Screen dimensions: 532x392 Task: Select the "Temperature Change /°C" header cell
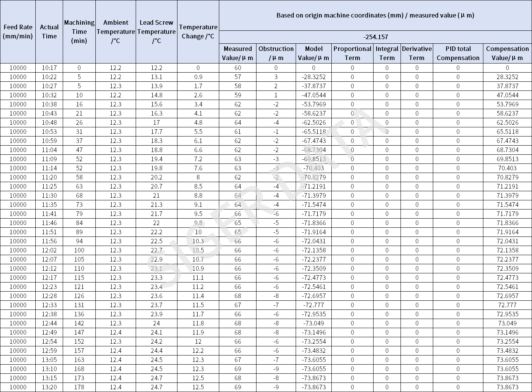pos(198,32)
